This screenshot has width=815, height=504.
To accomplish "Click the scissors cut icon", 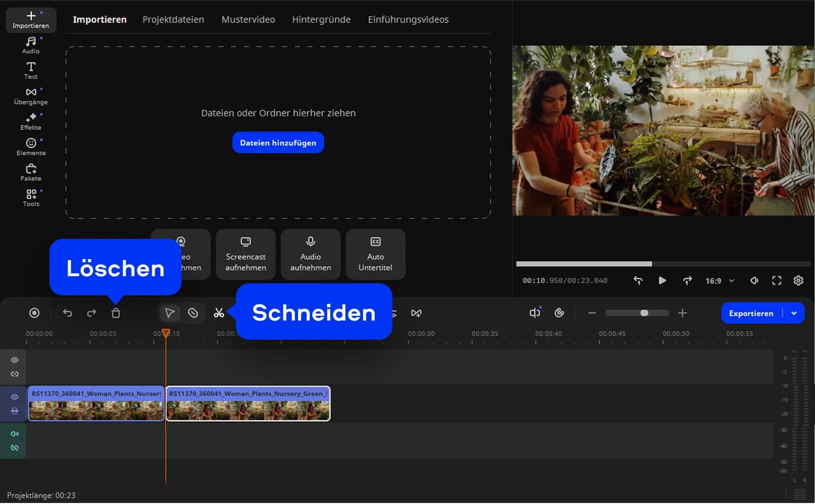I will (x=219, y=313).
